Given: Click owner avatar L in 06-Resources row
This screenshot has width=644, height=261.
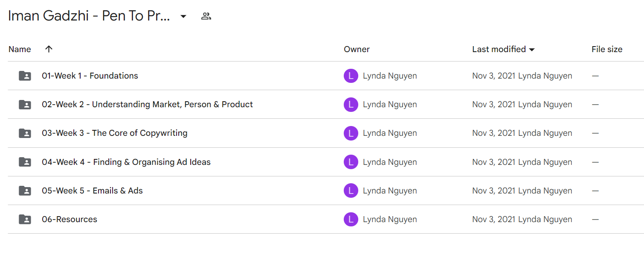Looking at the screenshot, I should (351, 220).
